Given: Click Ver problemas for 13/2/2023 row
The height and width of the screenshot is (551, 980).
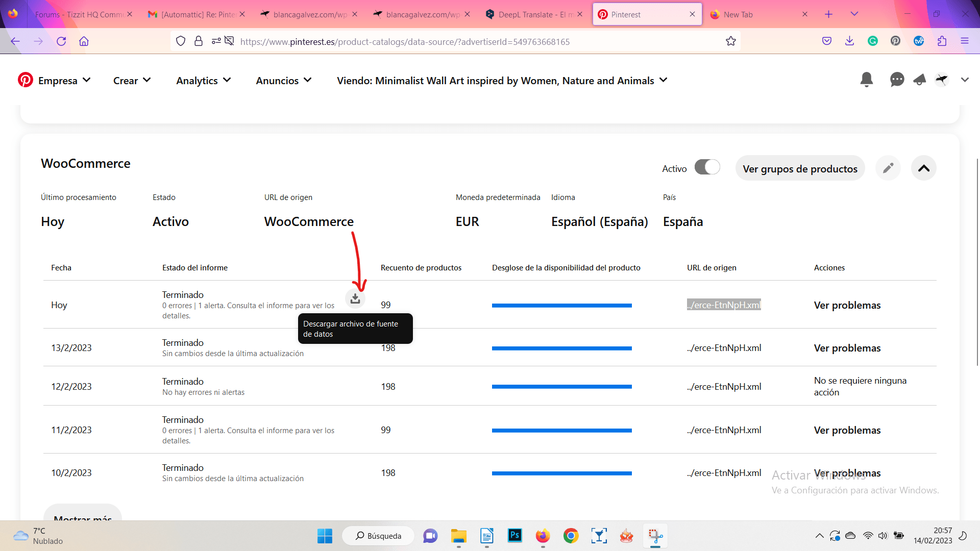Looking at the screenshot, I should (x=847, y=348).
